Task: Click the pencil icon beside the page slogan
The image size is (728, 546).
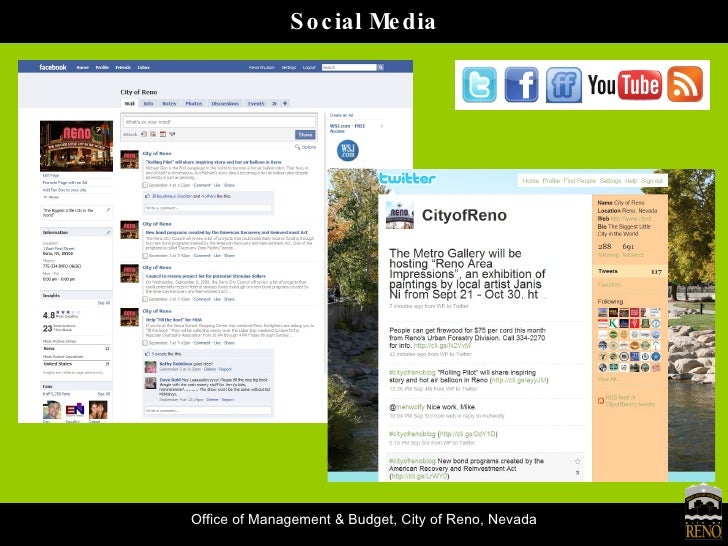Action: 108,210
